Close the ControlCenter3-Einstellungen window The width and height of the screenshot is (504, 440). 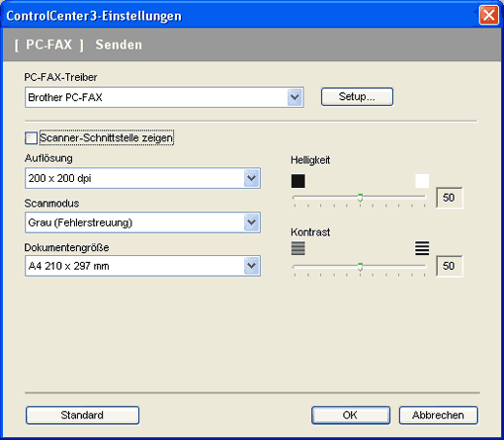click(488, 15)
